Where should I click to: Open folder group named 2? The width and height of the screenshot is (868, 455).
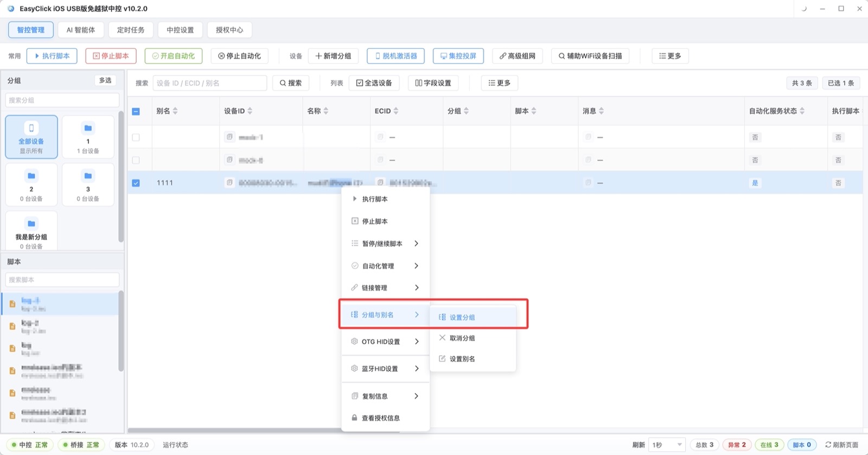click(x=31, y=184)
